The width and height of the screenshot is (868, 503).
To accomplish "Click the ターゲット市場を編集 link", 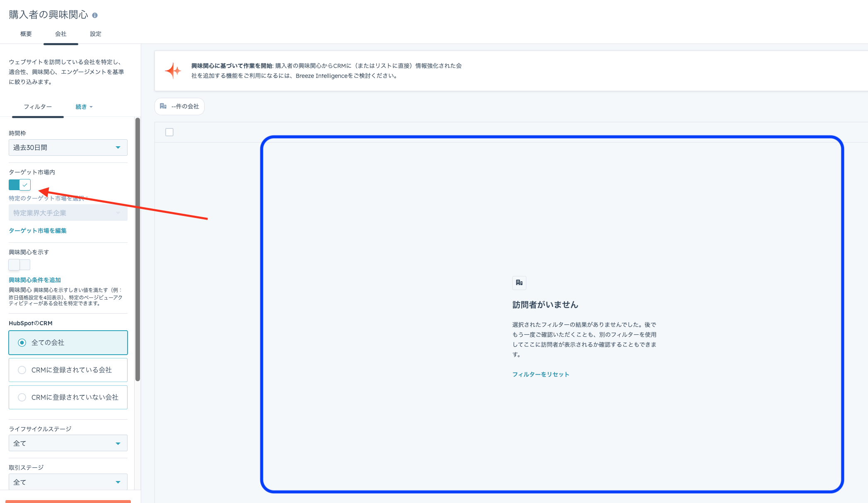I will [38, 231].
